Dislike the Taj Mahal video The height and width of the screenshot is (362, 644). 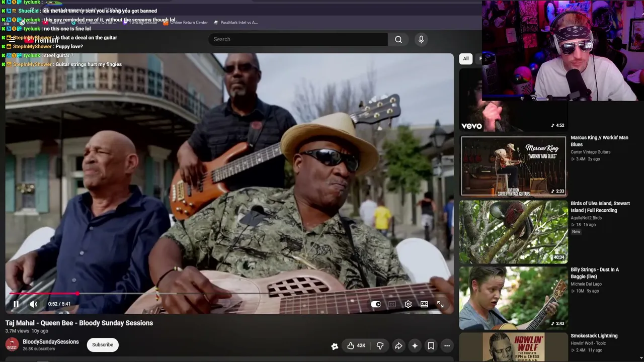380,346
